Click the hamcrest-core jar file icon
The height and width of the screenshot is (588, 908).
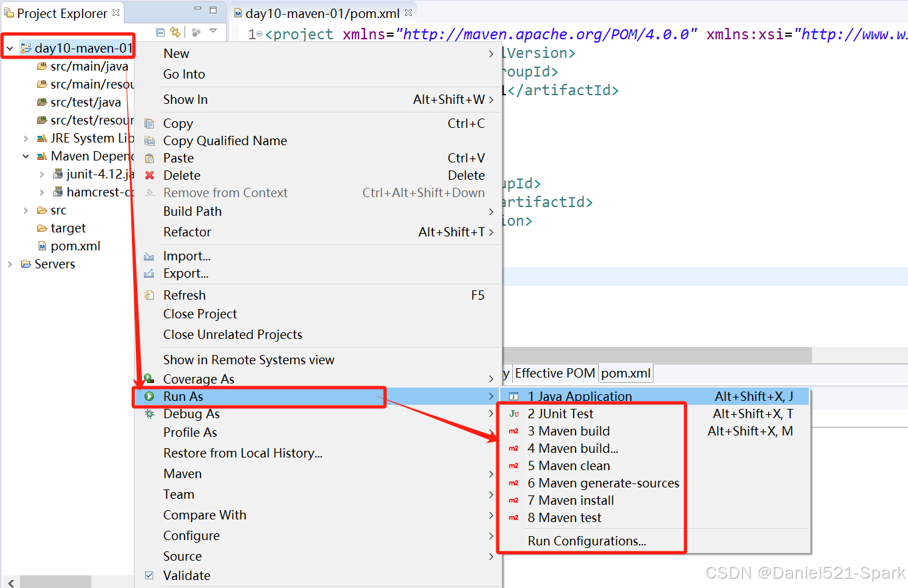pyautogui.click(x=58, y=192)
